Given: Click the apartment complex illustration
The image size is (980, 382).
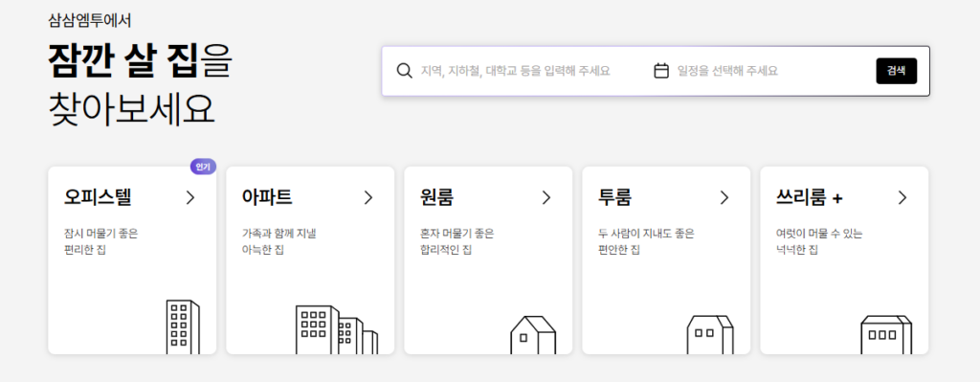Looking at the screenshot, I should (336, 330).
